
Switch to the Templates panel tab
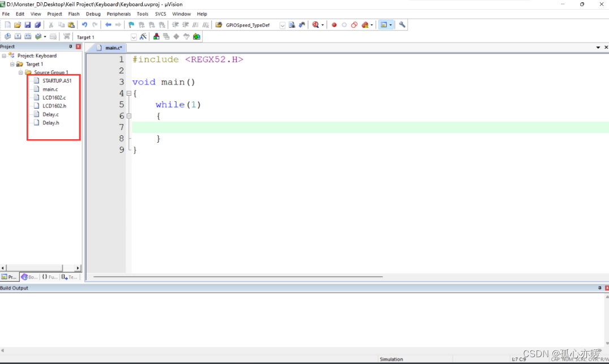click(70, 277)
